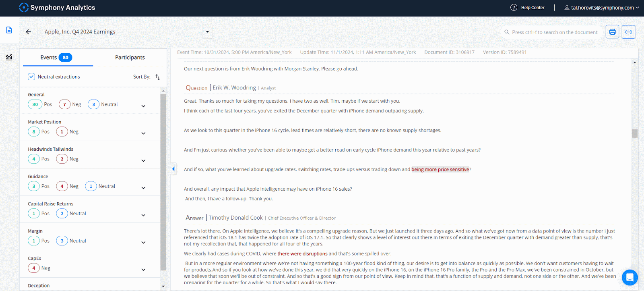
Task: Click the document scrollbar thumb
Action: pos(634,133)
